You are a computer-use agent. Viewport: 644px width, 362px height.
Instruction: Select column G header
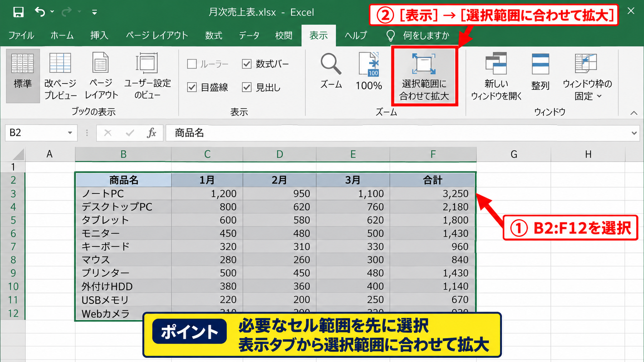pos(514,154)
